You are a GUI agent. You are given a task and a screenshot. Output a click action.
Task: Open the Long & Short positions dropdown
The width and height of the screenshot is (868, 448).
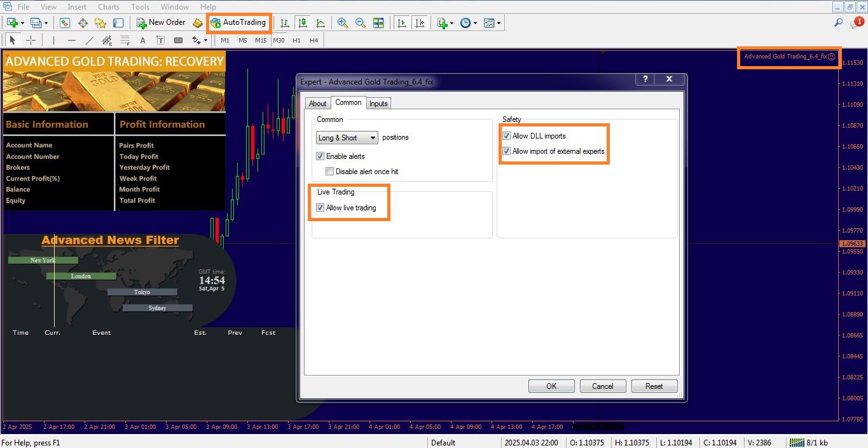tap(347, 138)
